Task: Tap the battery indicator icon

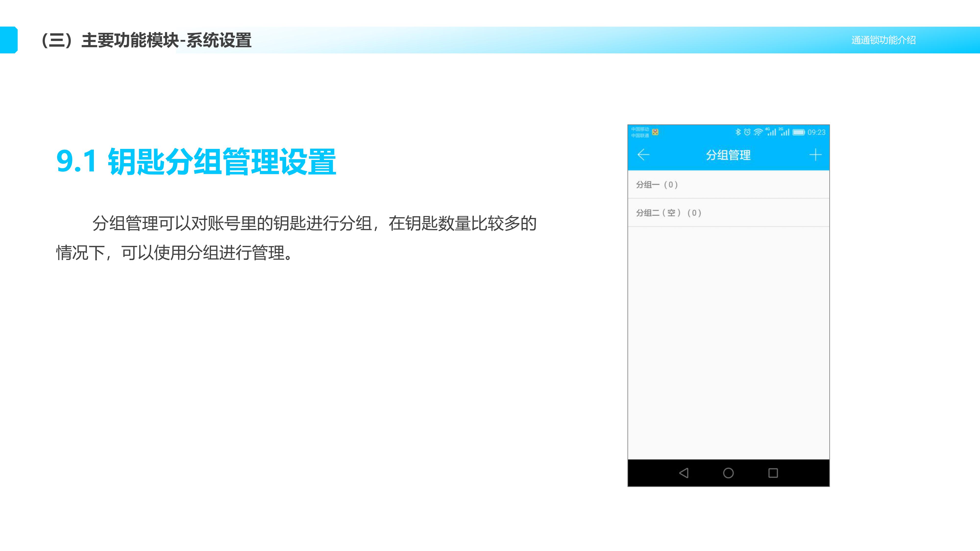Action: (x=798, y=132)
